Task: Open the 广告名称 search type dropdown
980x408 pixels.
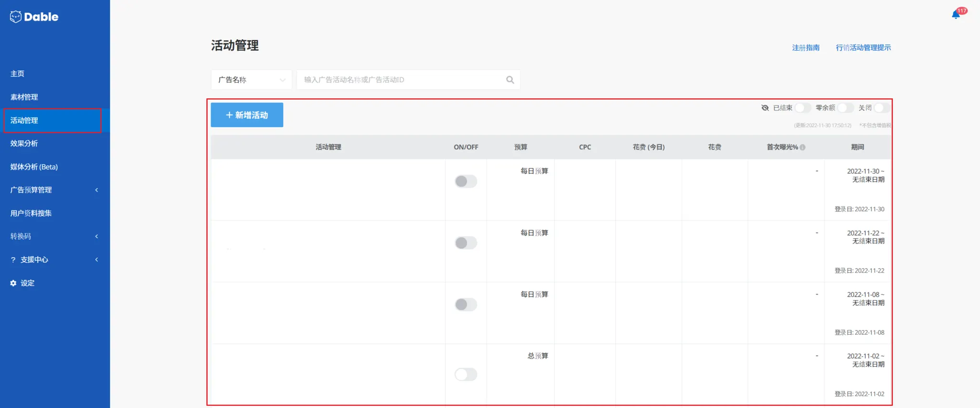Action: [x=251, y=80]
